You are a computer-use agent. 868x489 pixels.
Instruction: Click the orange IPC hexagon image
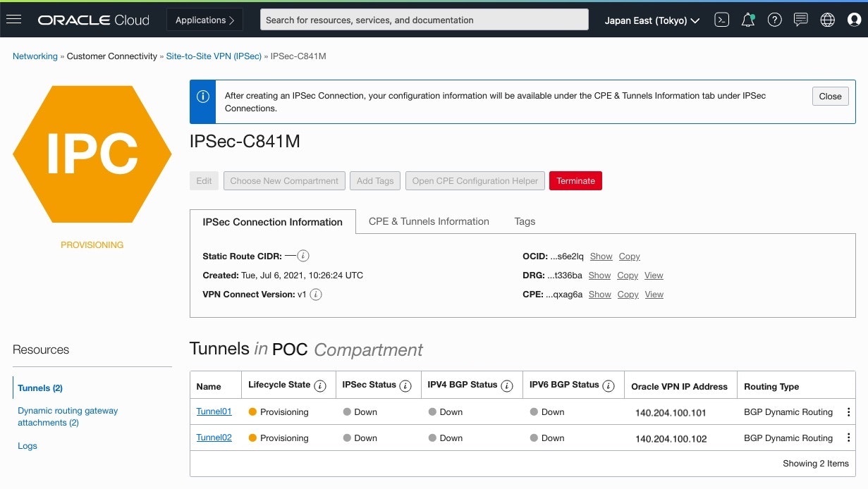[x=92, y=154]
